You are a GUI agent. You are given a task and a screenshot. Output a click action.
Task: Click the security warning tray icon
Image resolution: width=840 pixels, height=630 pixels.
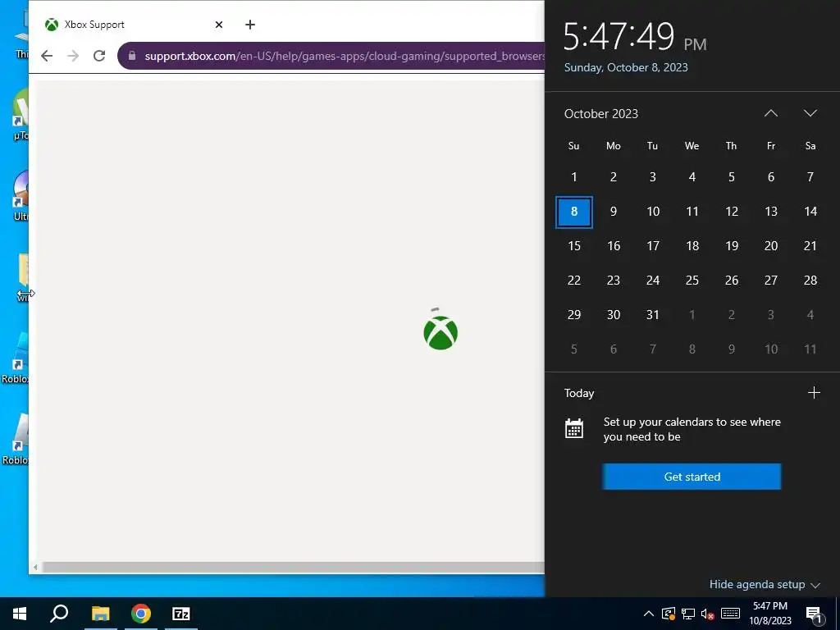(x=668, y=614)
